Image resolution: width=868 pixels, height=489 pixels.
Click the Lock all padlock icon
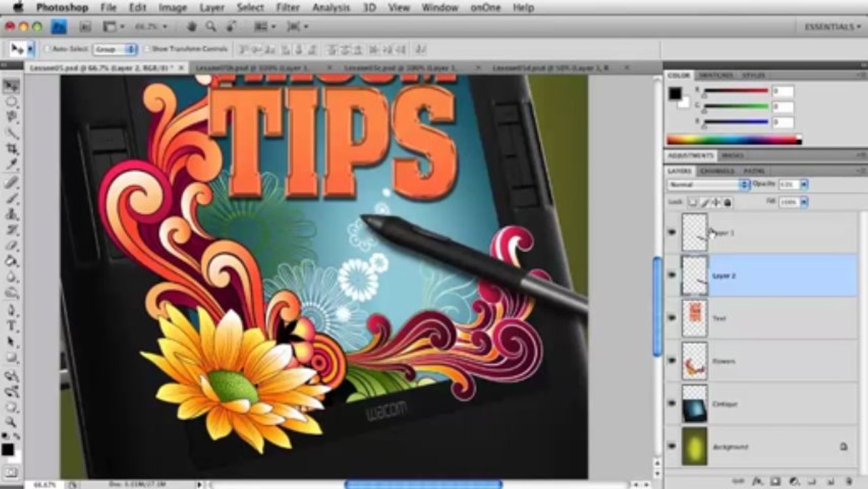pos(728,202)
